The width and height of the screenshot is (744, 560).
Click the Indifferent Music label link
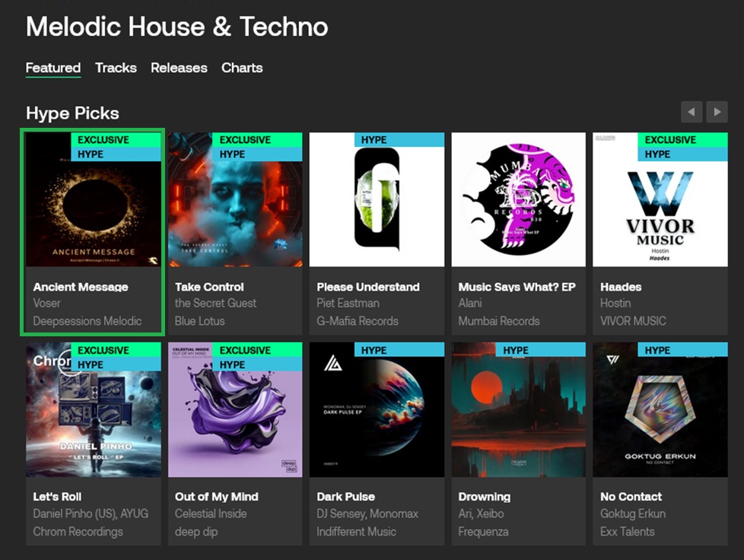[356, 532]
